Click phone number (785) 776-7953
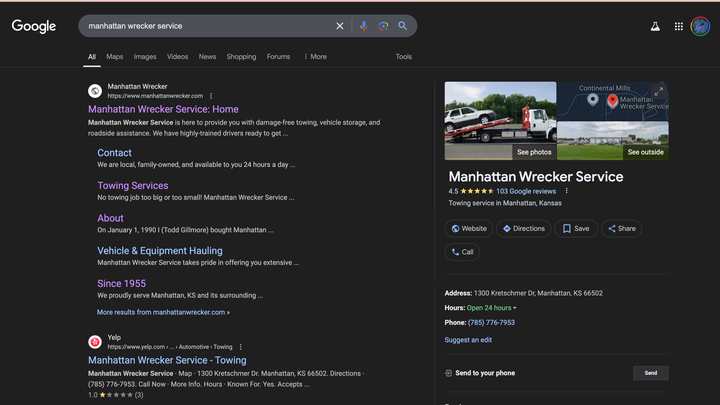This screenshot has width=720, height=405. coord(491,322)
